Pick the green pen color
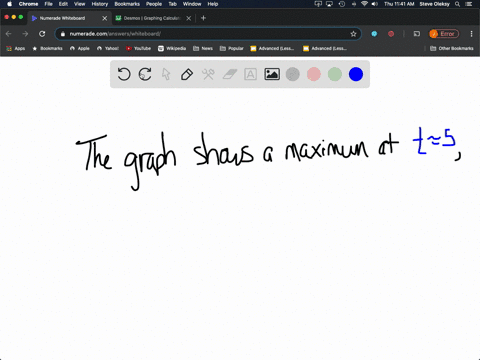 point(335,74)
